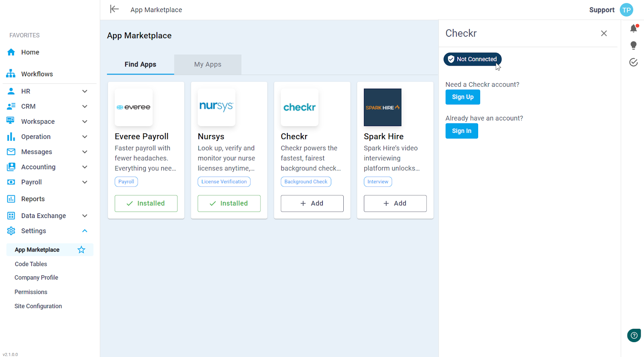
Task: Open the notifications bell icon
Action: (634, 28)
